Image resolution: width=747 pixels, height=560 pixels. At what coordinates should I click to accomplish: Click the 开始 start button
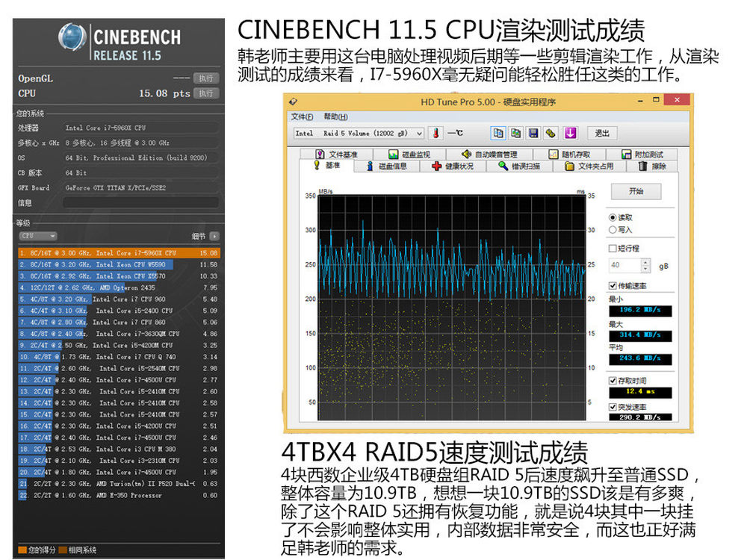tap(636, 191)
